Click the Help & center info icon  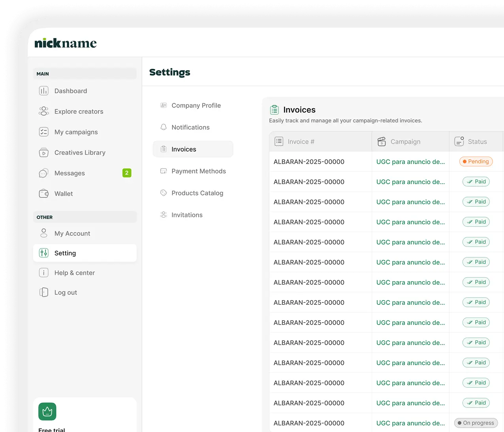point(44,272)
